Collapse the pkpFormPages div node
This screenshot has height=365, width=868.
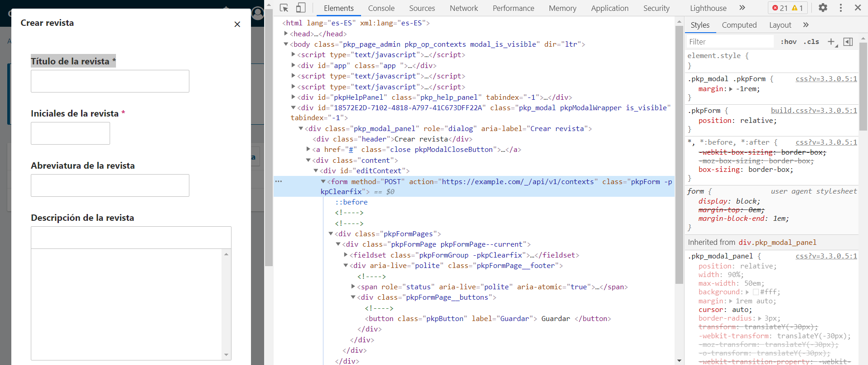331,234
